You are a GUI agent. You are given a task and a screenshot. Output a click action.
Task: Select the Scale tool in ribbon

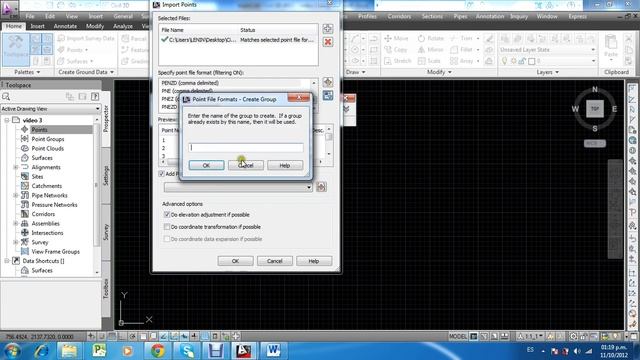point(429,61)
